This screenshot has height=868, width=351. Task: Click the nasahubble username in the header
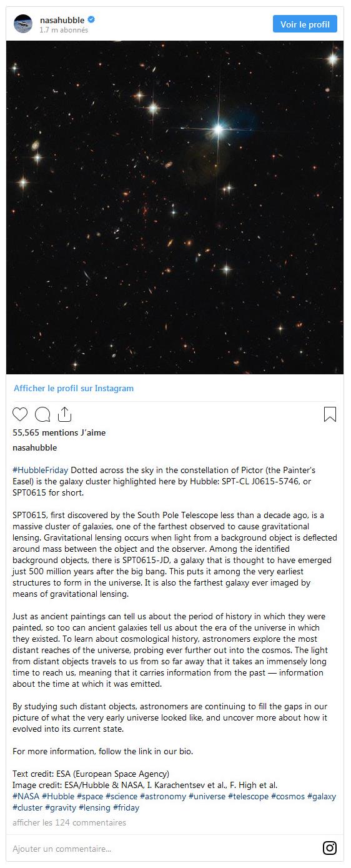[62, 20]
